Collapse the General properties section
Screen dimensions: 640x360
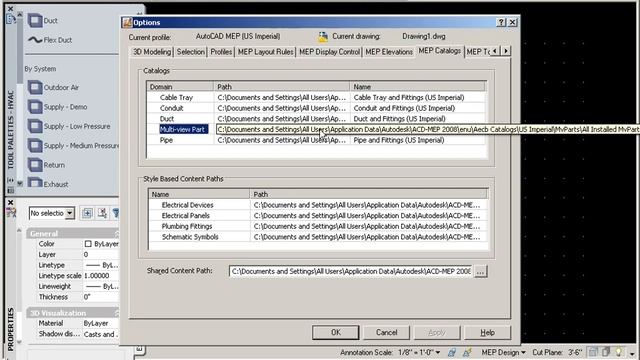(116, 233)
